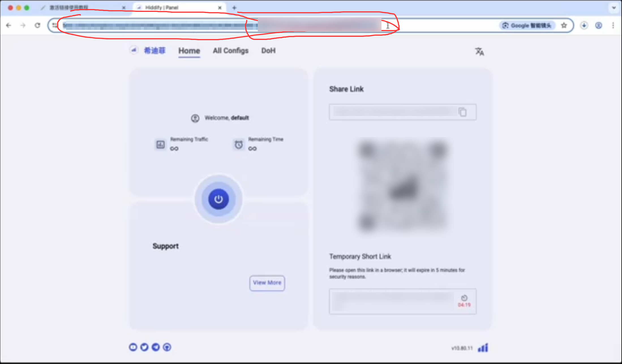The image size is (622, 364).
Task: Open site information icon in address bar
Action: coord(54,25)
